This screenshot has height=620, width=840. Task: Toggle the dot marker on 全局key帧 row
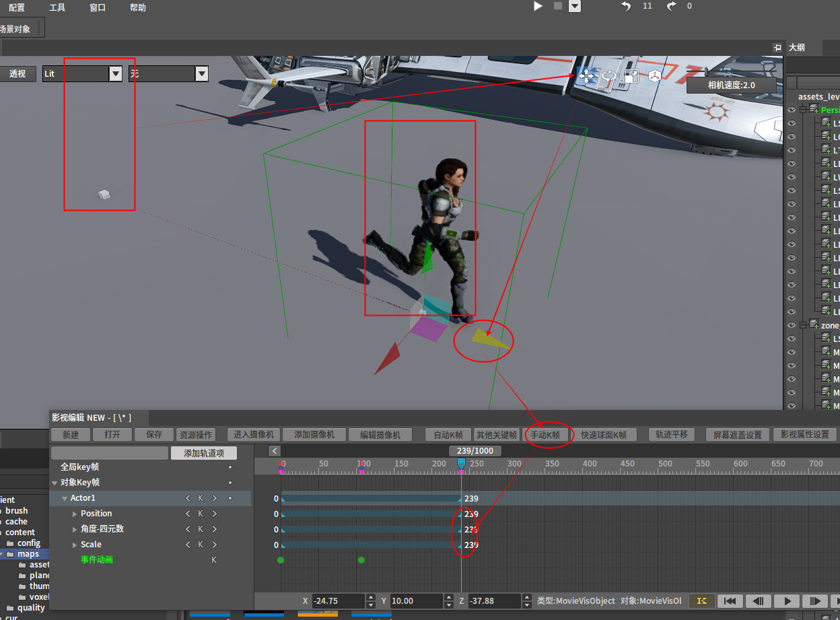point(230,467)
